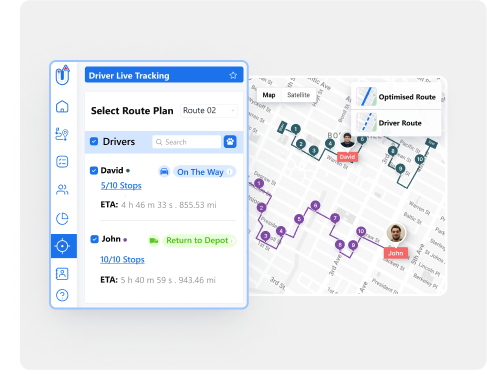Screen dimensions: 487x376
Task: Click the Search drivers input field
Action: point(187,142)
